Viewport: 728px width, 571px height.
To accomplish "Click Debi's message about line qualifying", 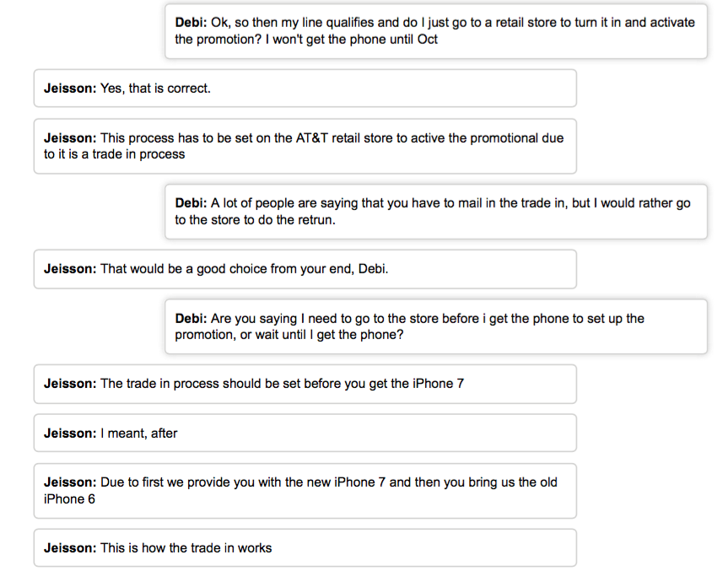I will 436,31.
